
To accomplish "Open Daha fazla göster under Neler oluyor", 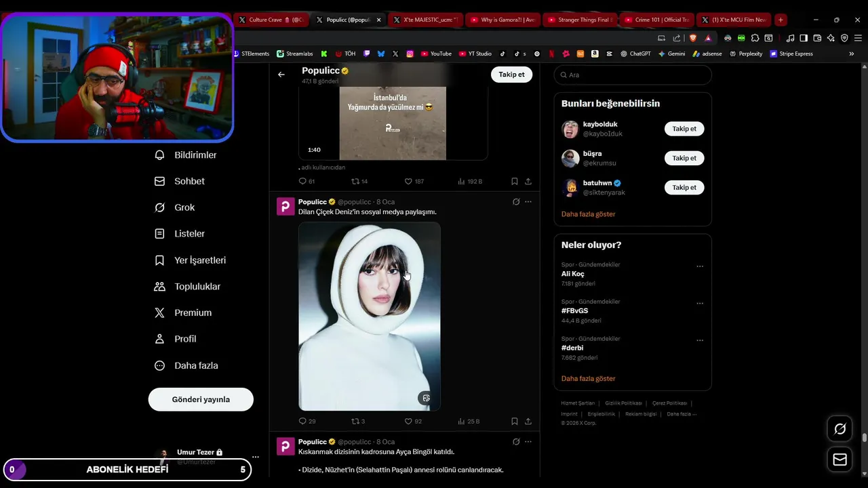I will click(x=588, y=379).
